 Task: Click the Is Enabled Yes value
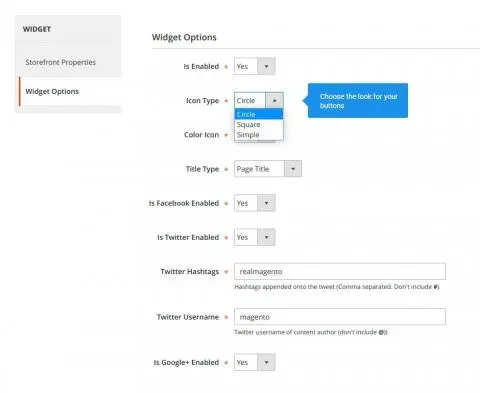(246, 66)
